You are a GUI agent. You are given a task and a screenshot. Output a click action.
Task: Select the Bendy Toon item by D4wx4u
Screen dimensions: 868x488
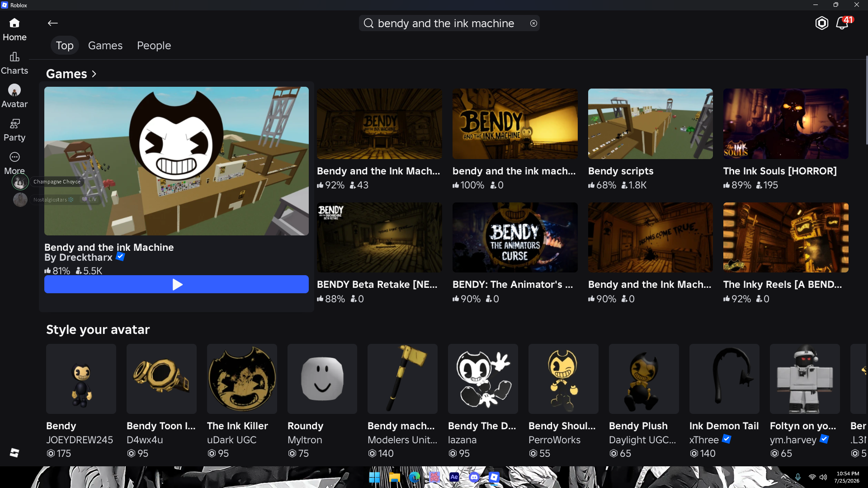(161, 379)
